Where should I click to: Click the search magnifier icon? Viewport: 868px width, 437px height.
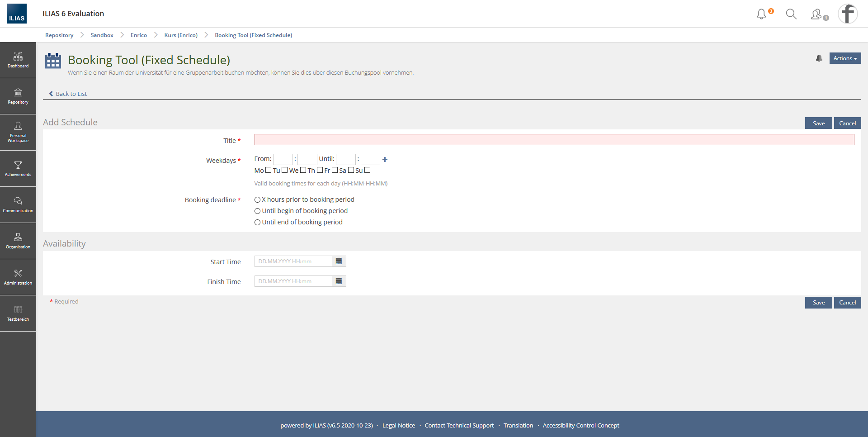point(791,14)
